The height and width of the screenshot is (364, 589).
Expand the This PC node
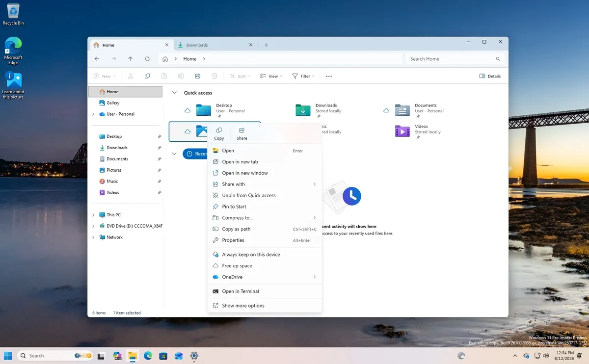[93, 215]
